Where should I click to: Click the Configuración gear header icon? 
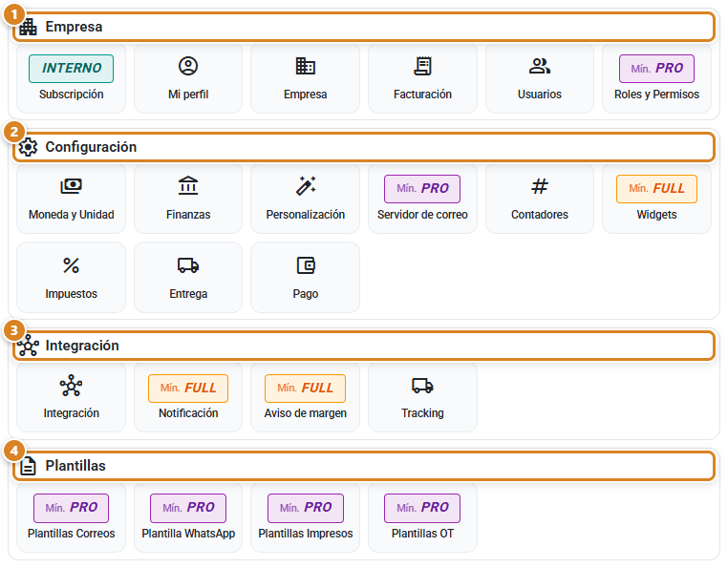pyautogui.click(x=28, y=147)
